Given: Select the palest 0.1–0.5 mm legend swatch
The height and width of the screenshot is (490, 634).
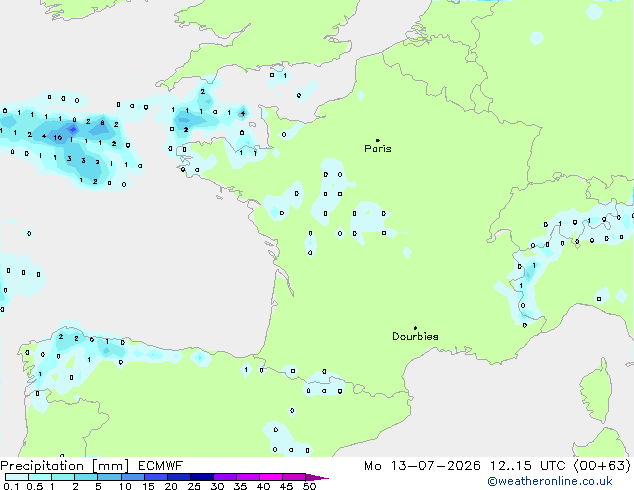Looking at the screenshot, I should [17, 477].
